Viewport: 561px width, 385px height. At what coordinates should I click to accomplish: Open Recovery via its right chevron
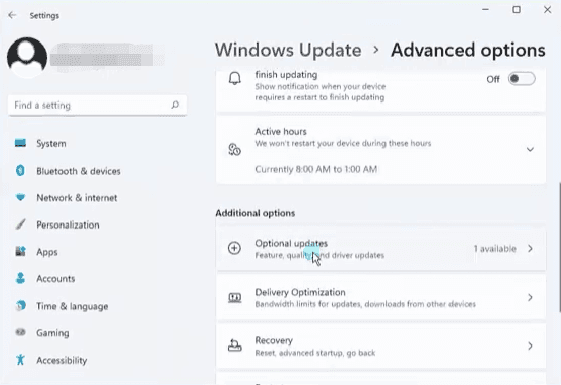click(530, 346)
